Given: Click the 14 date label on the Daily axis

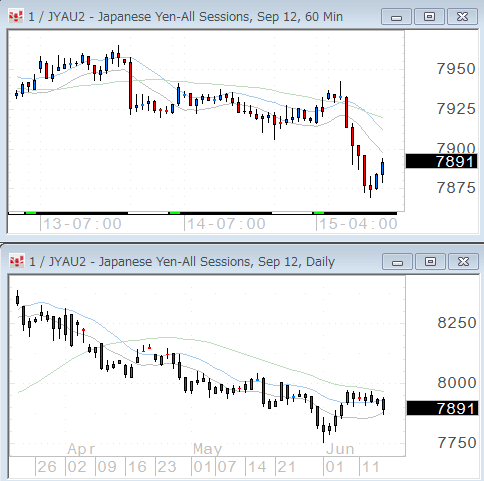Looking at the screenshot, I should [257, 467].
